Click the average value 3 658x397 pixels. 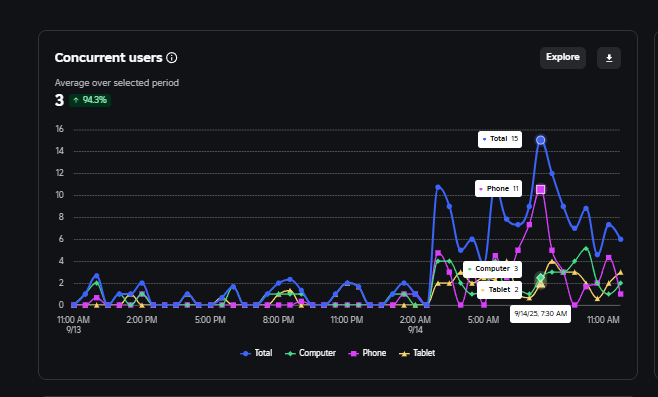59,100
